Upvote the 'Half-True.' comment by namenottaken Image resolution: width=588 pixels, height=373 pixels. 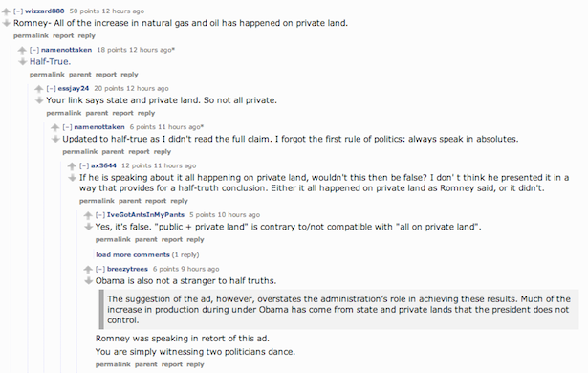(x=23, y=51)
